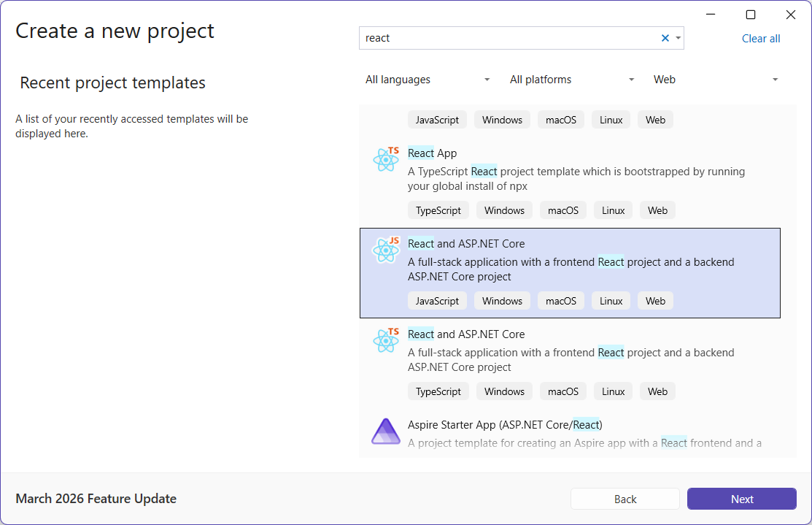
Task: Select the React App template title
Action: pyautogui.click(x=432, y=153)
